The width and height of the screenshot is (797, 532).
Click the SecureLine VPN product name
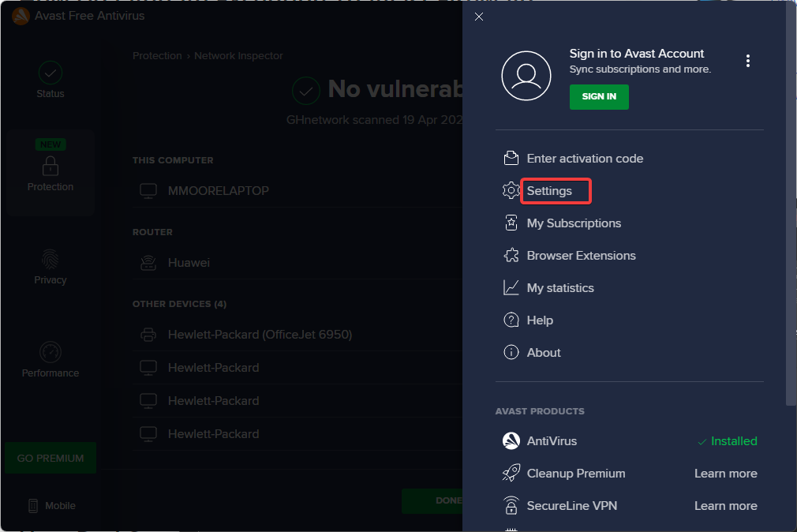click(x=572, y=506)
